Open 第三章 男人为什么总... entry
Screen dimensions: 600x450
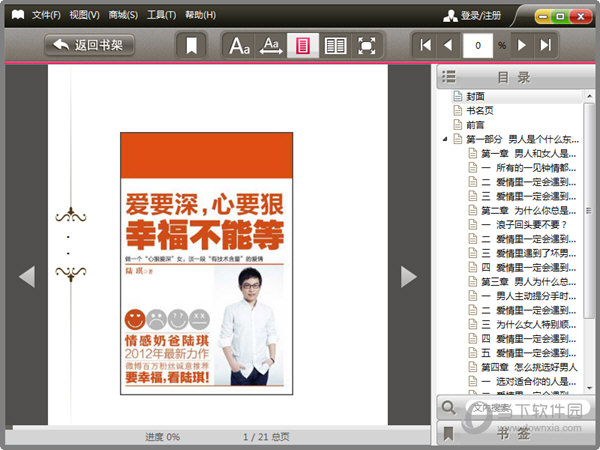pos(528,282)
